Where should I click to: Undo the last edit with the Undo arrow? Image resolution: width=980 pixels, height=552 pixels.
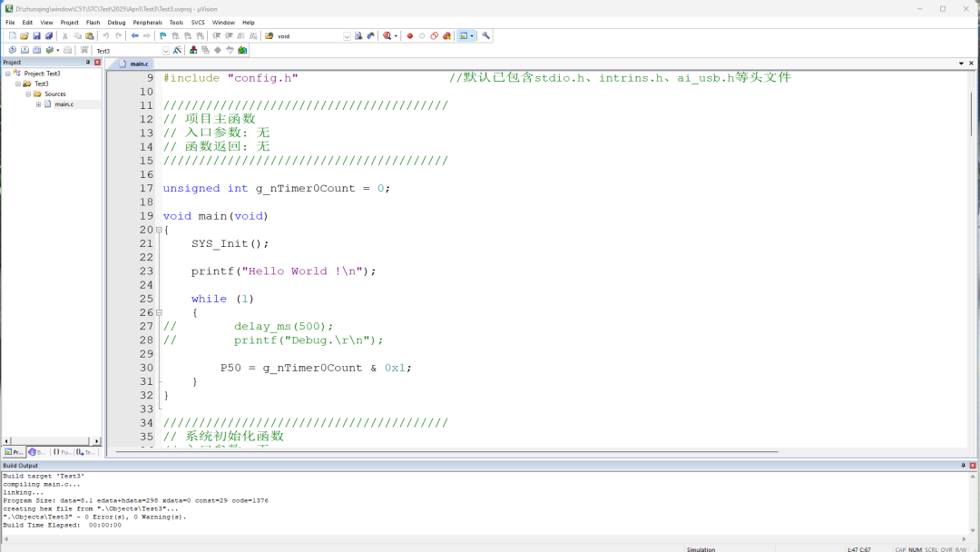click(x=106, y=36)
